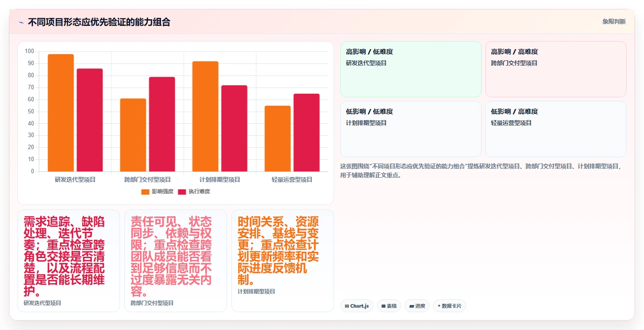This screenshot has height=330, width=644.
Task: Click the 跨部门交付型项目 caption under the pink card
Action: 152,303
